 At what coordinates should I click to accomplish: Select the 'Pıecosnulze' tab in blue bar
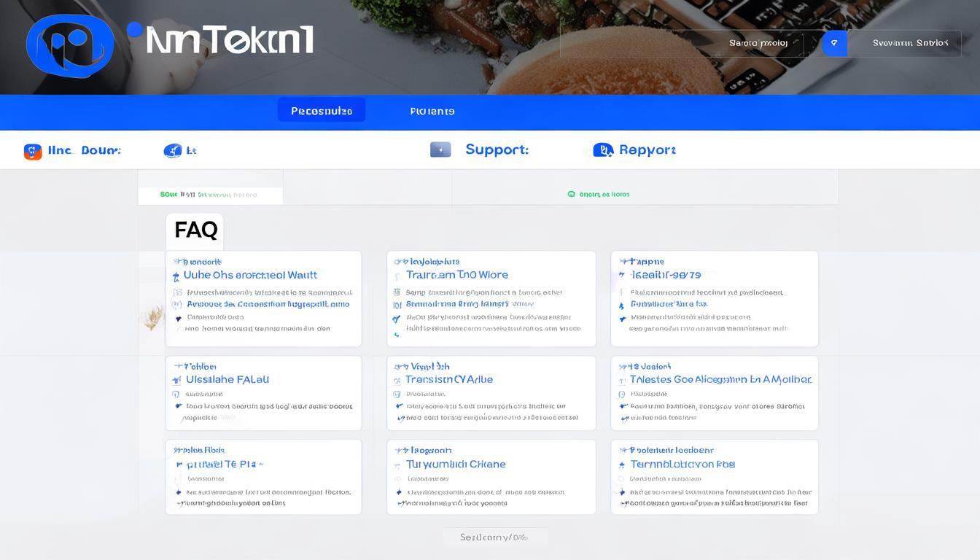pos(322,111)
